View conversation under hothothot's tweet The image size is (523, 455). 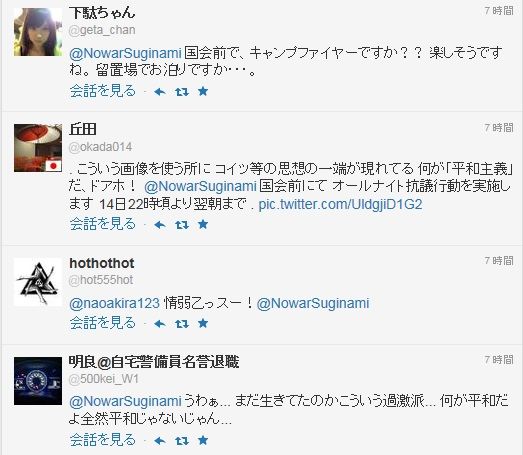103,323
